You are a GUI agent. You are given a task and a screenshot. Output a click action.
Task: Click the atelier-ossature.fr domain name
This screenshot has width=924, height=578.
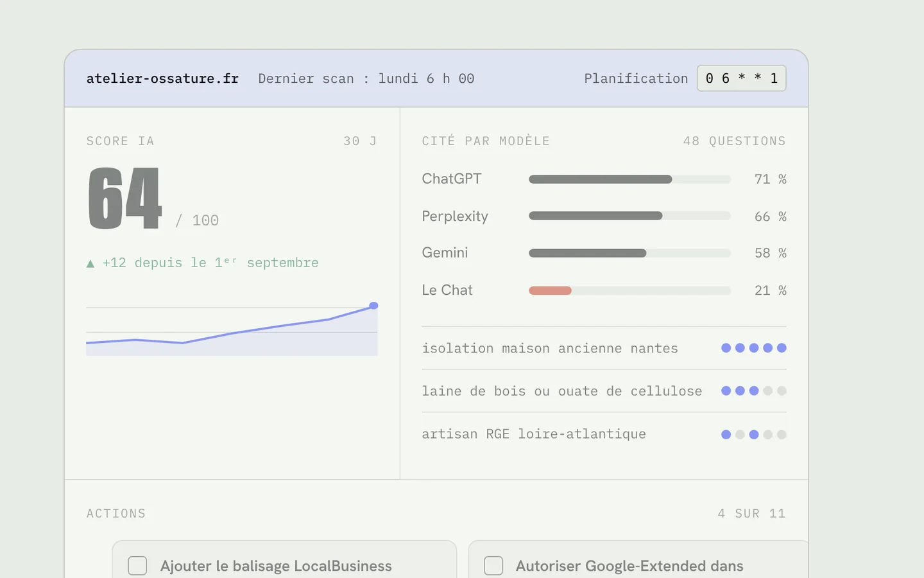tap(162, 78)
